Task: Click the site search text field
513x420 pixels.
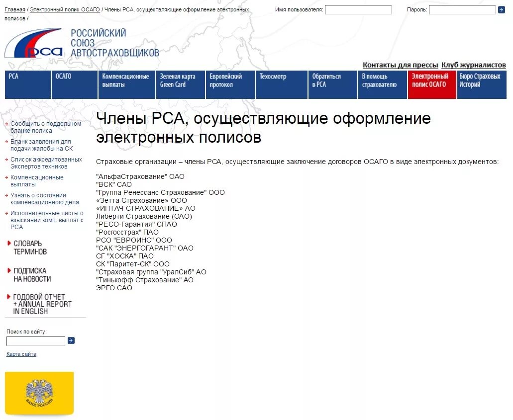Action: 36,341
